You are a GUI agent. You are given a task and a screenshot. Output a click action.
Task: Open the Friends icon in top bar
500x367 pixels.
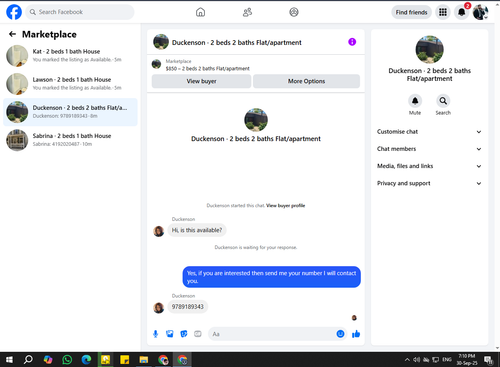(x=247, y=12)
